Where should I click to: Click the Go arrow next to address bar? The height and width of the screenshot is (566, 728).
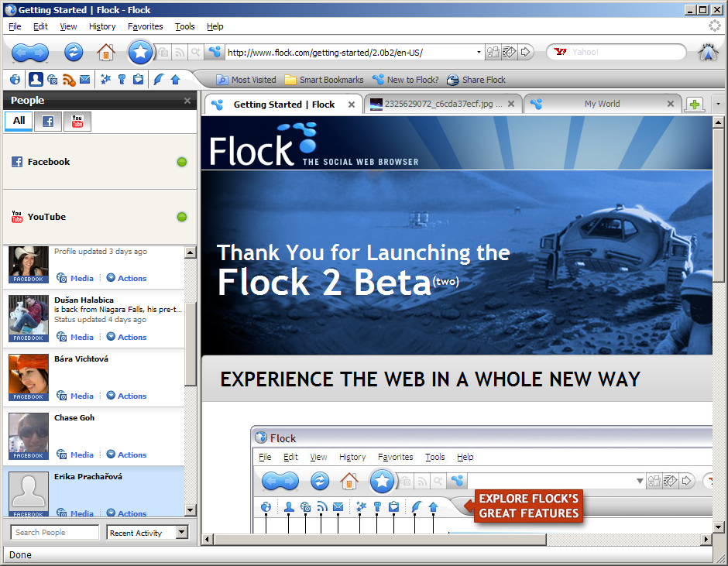525,52
